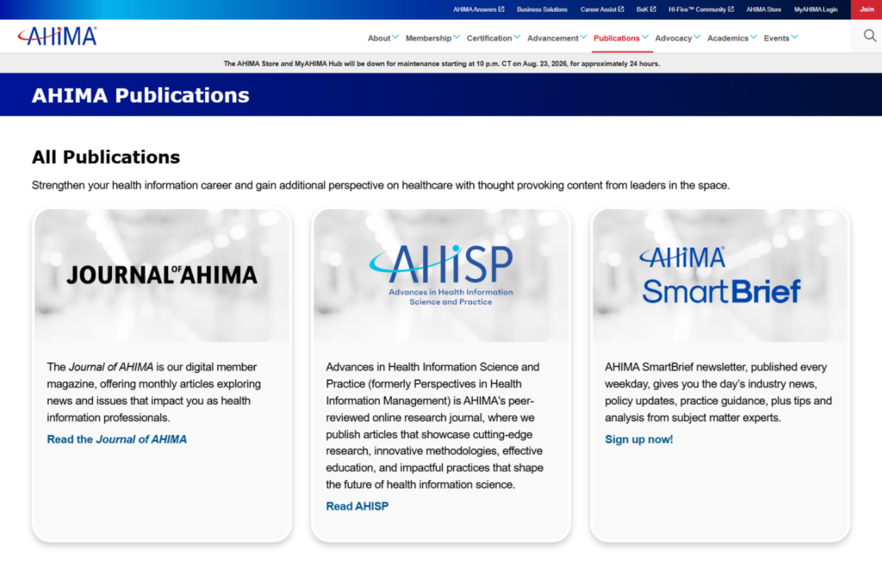Viewport: 882px width, 588px height.
Task: Expand the Publications menu chevron
Action: (644, 37)
